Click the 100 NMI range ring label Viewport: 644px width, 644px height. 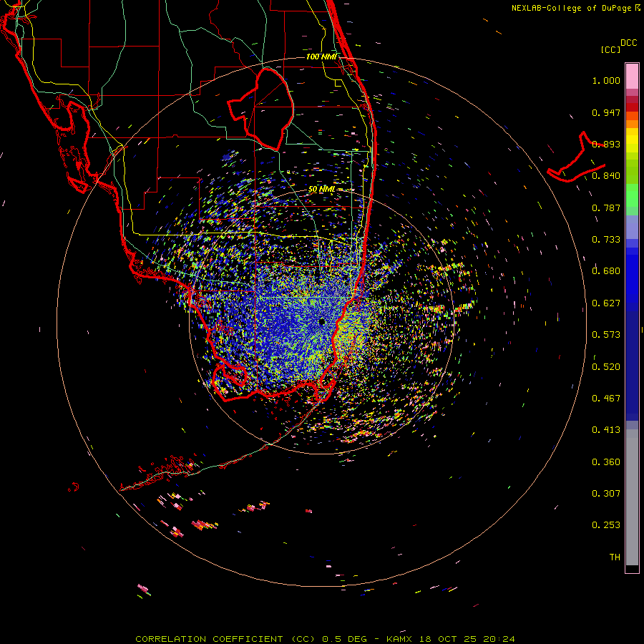click(321, 57)
